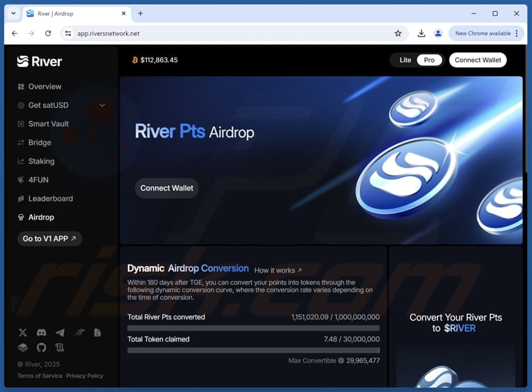The image size is (532, 392).
Task: Select the River | Airdrop browser tab
Action: 77,13
